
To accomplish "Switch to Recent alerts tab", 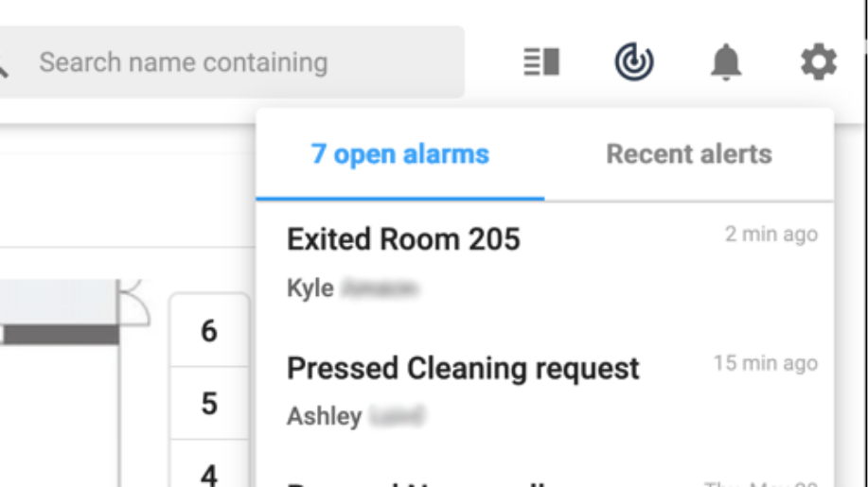I will [689, 154].
